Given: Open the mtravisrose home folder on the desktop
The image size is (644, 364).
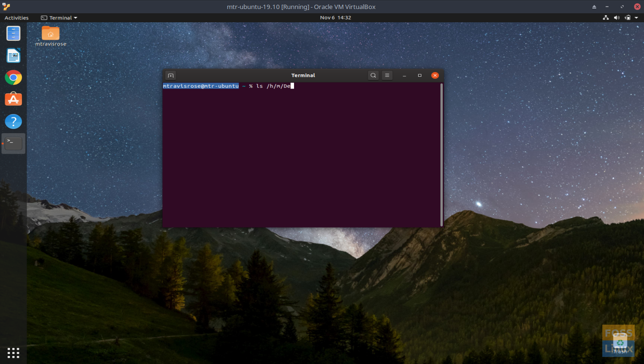Looking at the screenshot, I should (51, 34).
